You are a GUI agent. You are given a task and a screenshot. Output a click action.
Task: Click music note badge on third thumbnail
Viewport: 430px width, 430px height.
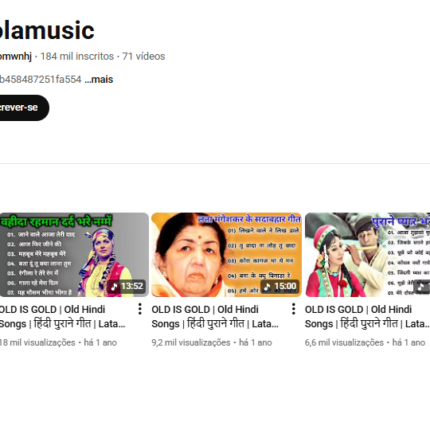click(x=421, y=287)
